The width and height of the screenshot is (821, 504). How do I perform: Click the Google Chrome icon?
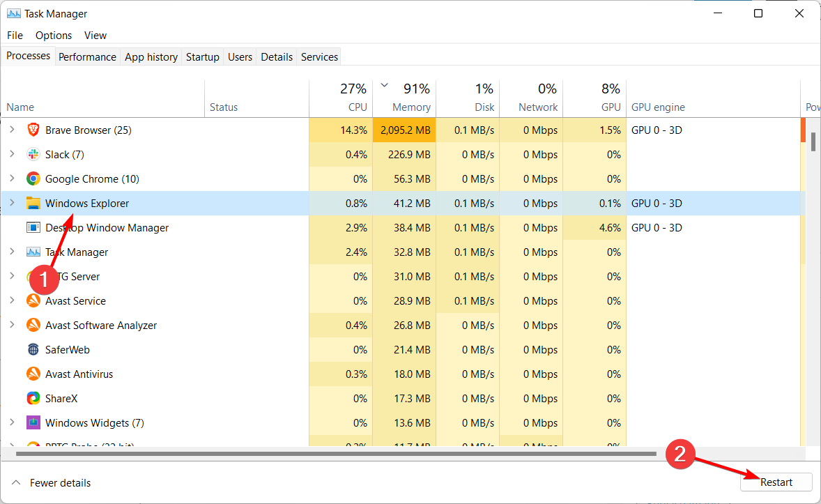[x=33, y=178]
